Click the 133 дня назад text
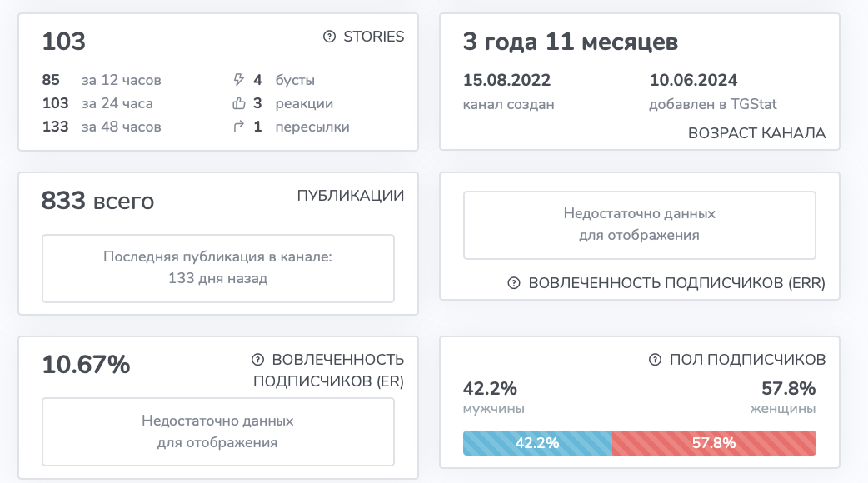868x483 pixels. click(x=218, y=278)
